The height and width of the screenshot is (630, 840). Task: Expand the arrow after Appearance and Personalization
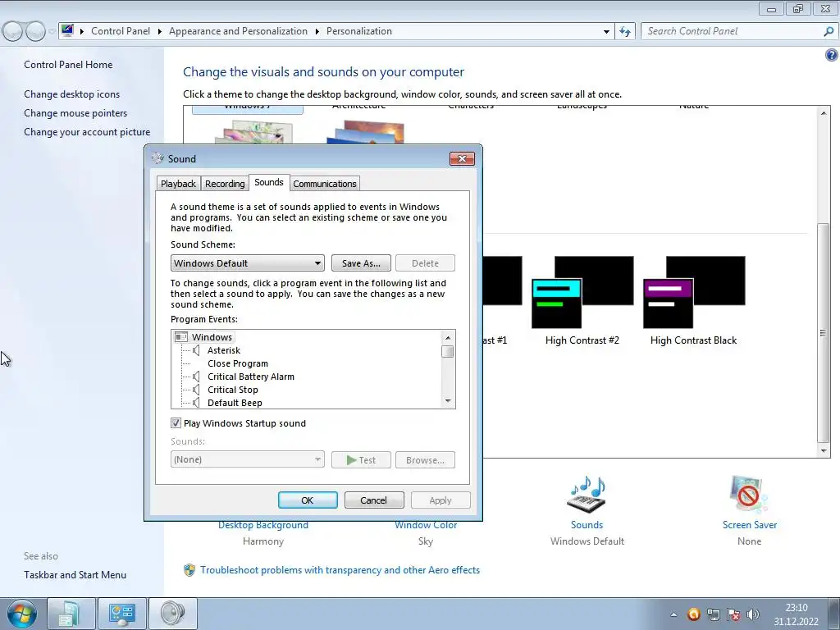pyautogui.click(x=317, y=32)
